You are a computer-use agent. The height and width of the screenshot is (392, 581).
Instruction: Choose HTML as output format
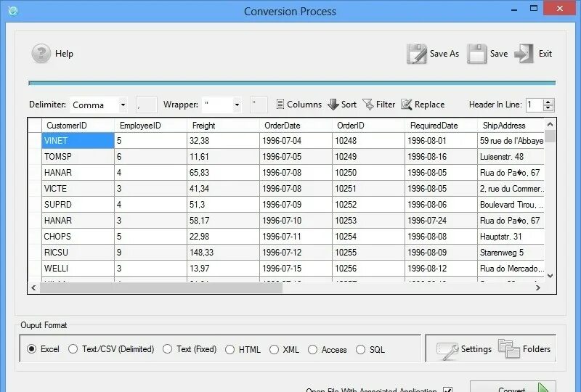tap(229, 350)
